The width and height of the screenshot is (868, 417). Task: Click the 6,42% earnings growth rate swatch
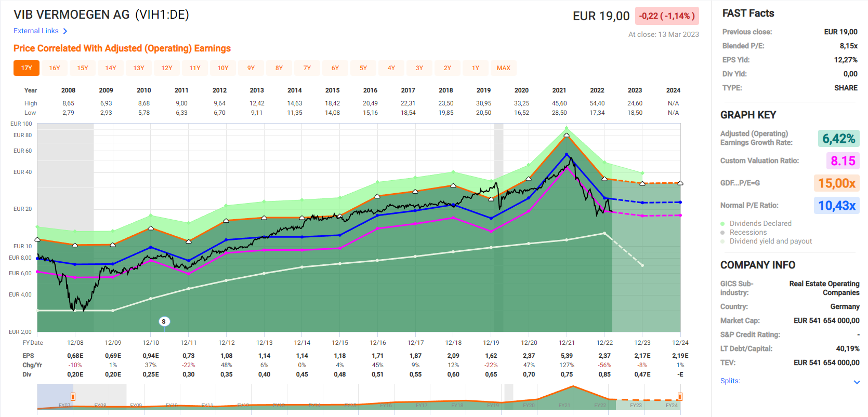pyautogui.click(x=838, y=139)
